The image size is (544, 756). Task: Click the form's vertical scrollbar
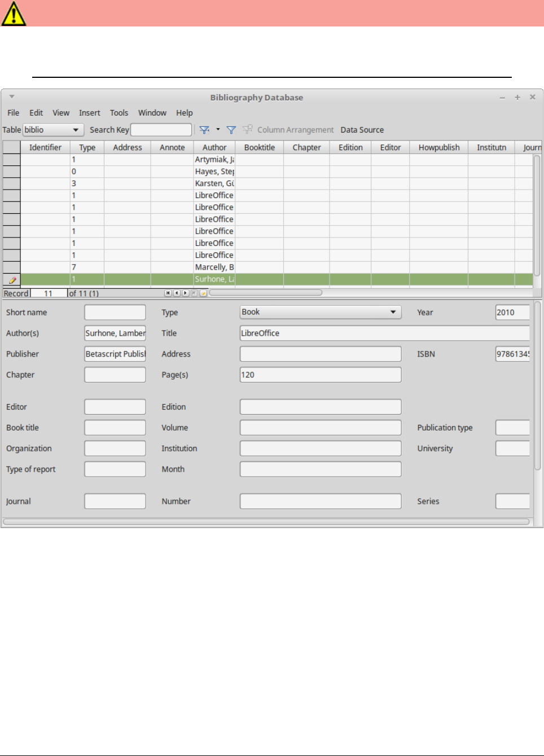tap(538, 386)
